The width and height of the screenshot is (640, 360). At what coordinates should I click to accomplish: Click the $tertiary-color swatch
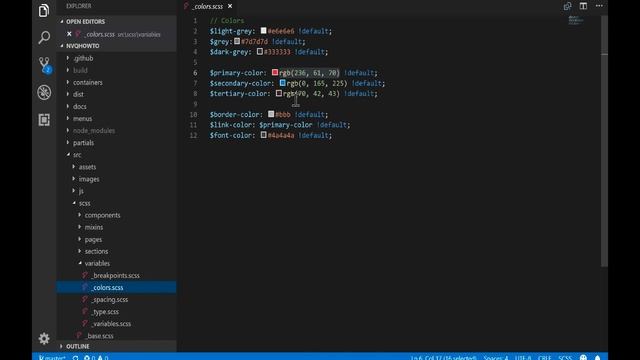click(279, 93)
